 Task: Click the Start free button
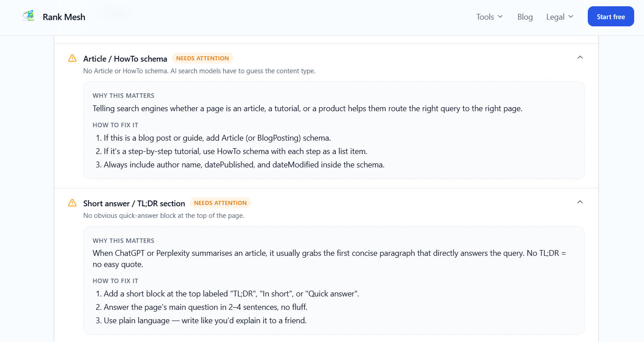pyautogui.click(x=611, y=17)
